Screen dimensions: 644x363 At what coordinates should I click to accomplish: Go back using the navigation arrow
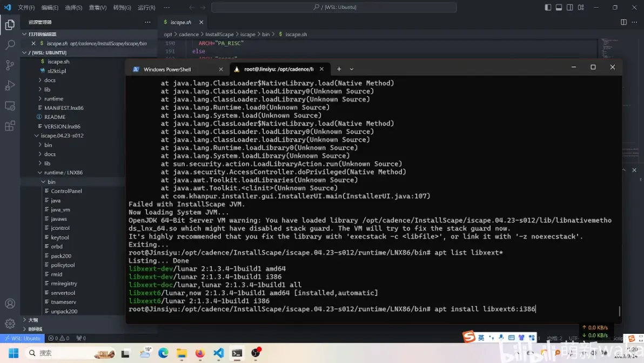click(x=192, y=8)
